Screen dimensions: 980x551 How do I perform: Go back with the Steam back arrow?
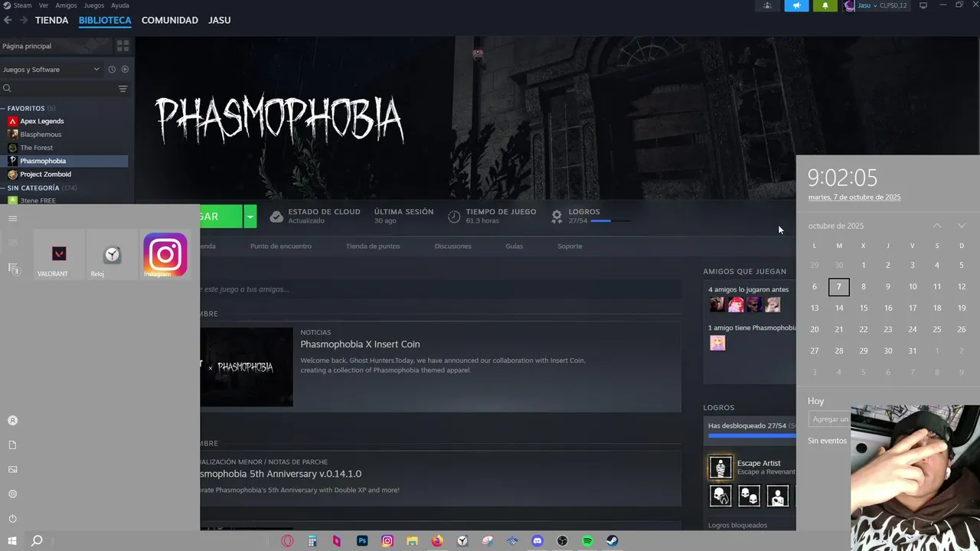(8, 20)
